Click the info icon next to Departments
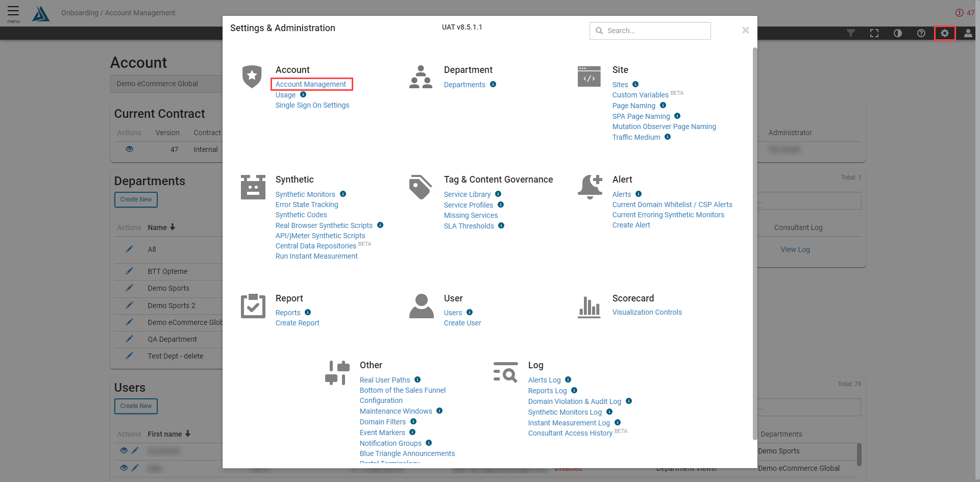Viewport: 980px width, 482px height. pos(493,84)
